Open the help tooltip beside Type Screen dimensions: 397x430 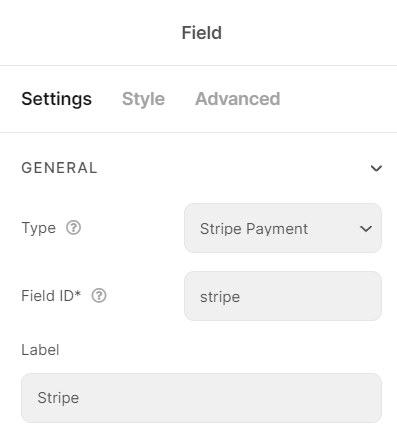73,228
